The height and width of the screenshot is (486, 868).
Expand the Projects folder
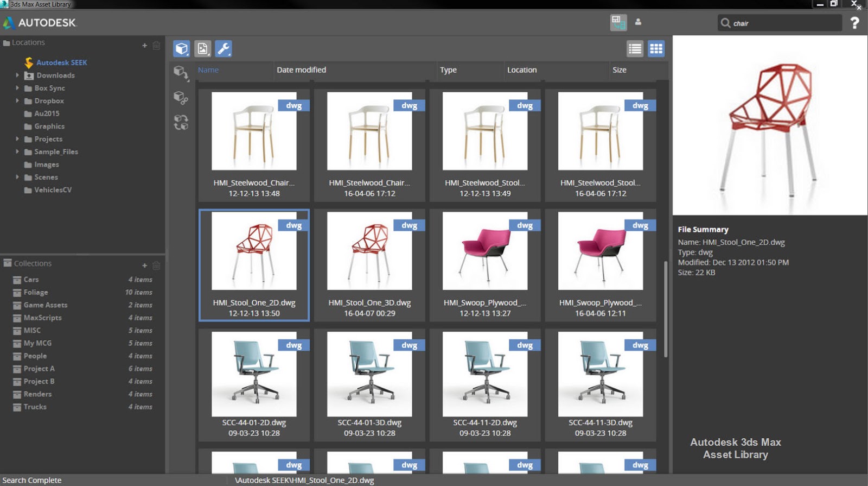click(x=17, y=138)
